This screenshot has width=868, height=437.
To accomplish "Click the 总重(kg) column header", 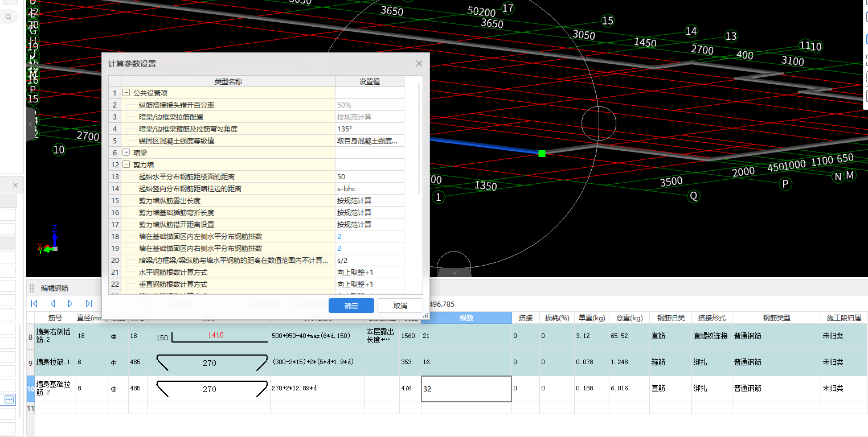I will [x=629, y=318].
